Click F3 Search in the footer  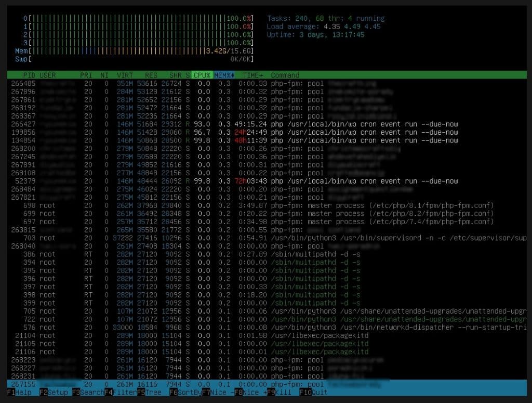click(88, 393)
